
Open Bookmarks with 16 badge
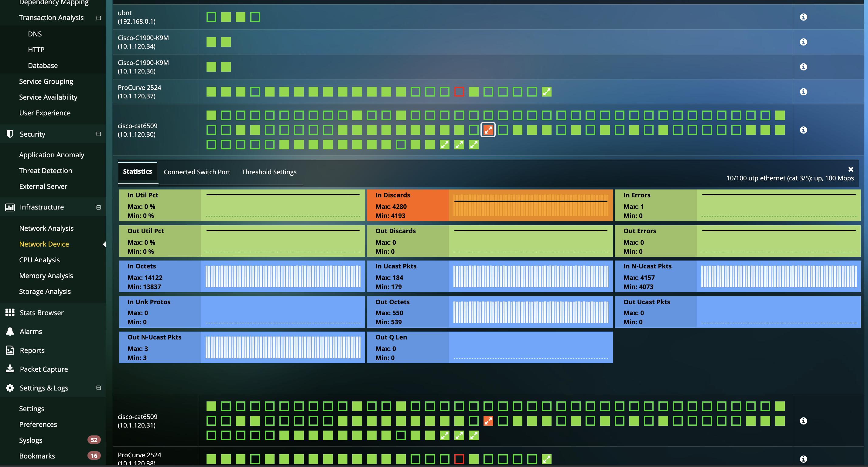click(x=37, y=456)
